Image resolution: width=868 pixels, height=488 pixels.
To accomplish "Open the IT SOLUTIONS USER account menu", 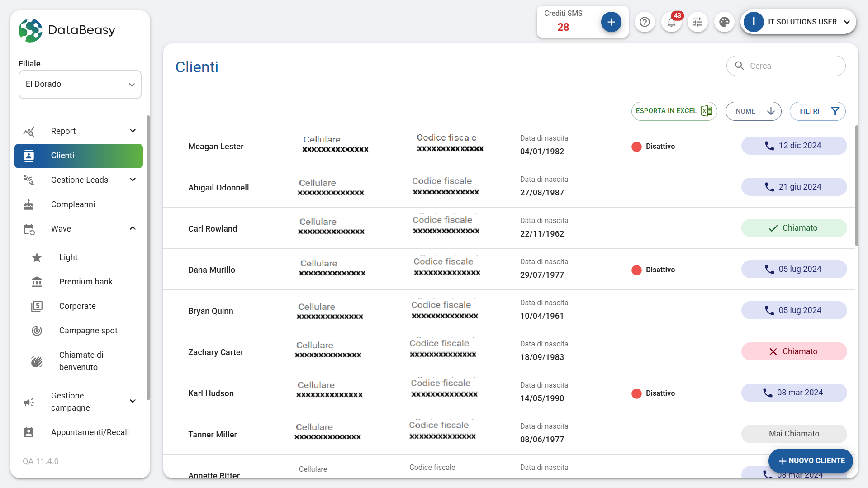I will (798, 22).
